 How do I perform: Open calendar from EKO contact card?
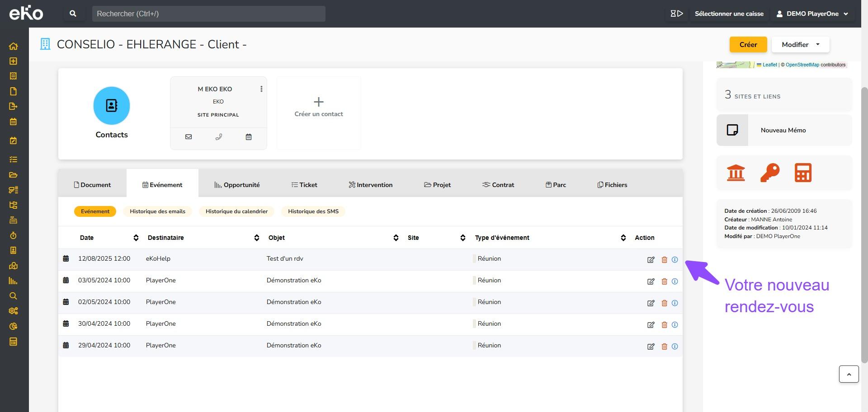249,137
